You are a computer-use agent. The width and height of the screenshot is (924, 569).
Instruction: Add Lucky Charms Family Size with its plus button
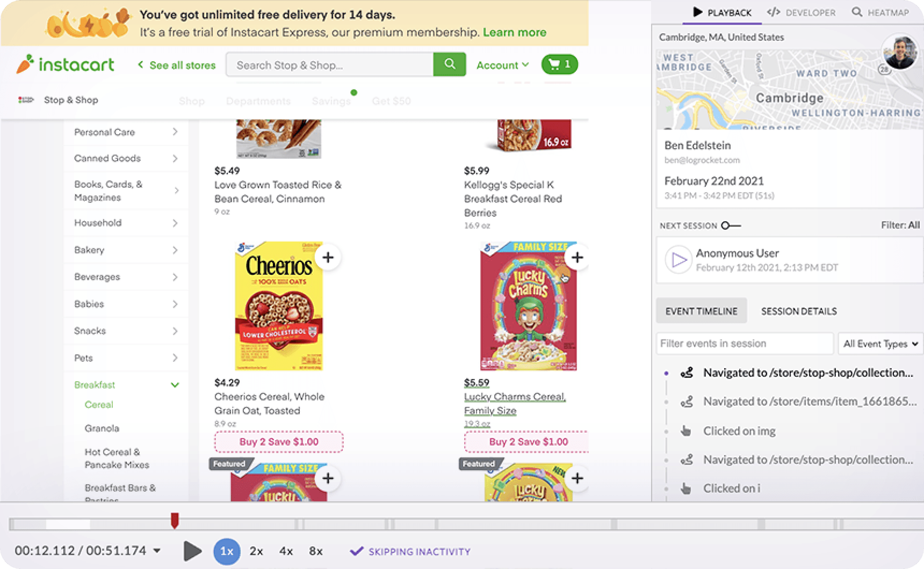pos(577,257)
